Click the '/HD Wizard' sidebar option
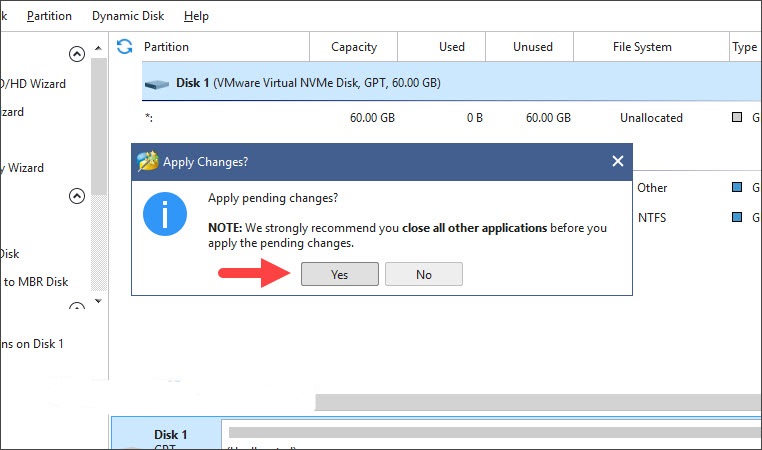762x450 pixels. [x=33, y=84]
